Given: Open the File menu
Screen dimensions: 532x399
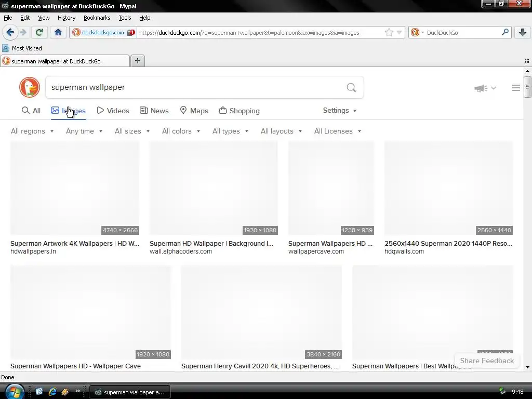Looking at the screenshot, I should [x=8, y=18].
